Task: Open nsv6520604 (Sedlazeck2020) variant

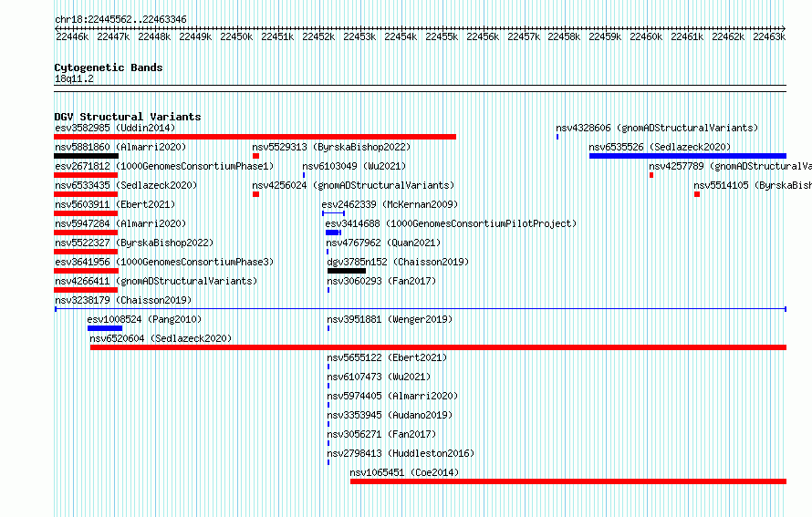Action: point(161,338)
